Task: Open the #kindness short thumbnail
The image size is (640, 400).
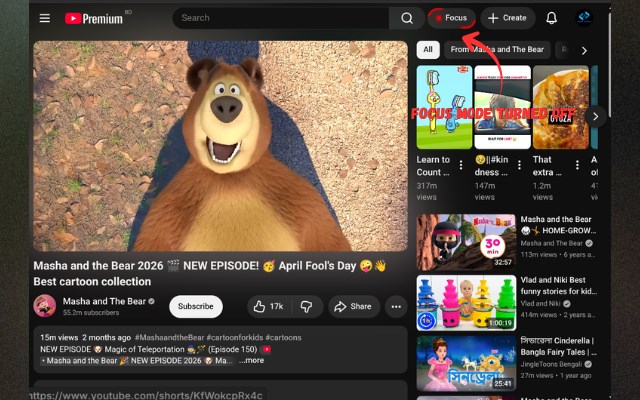Action: (x=502, y=107)
